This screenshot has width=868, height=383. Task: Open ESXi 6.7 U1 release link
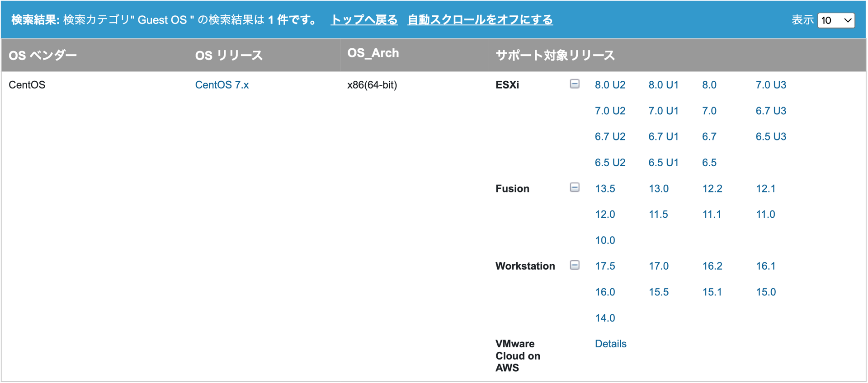[663, 136]
